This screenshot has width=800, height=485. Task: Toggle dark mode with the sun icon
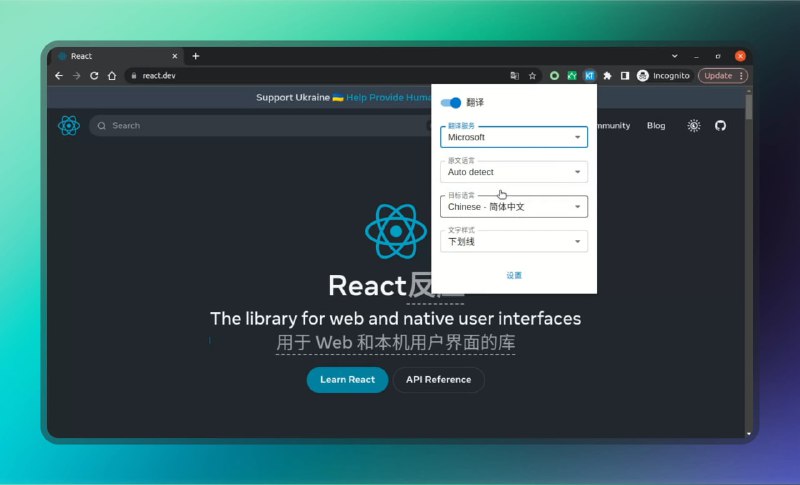(x=694, y=126)
